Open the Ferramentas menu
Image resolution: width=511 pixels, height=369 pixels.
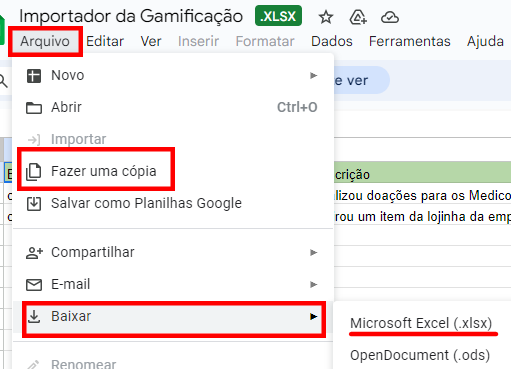click(x=409, y=41)
